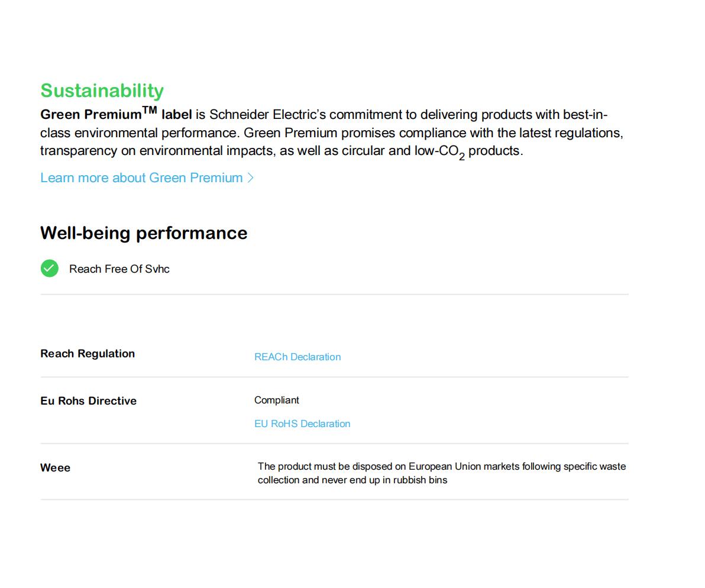Click the Compliant status text
The width and height of the screenshot is (705, 588).
point(276,400)
